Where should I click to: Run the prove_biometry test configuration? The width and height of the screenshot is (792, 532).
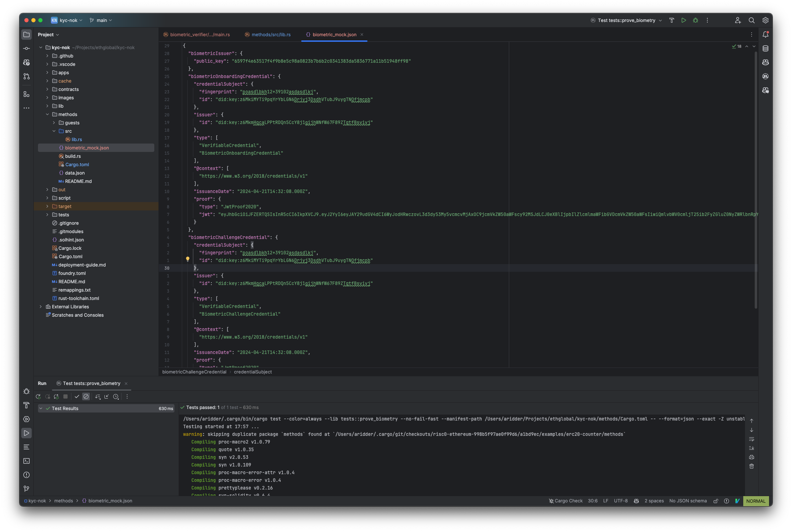pyautogui.click(x=684, y=20)
